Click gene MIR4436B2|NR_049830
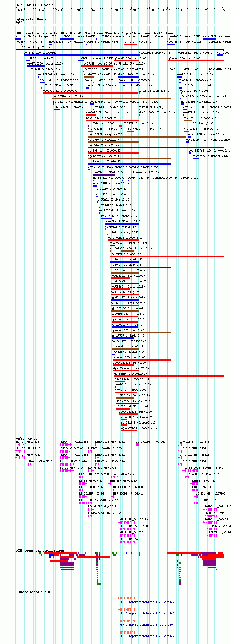Image resolution: width=231 pixels, height=644 pixels. (128, 487)
